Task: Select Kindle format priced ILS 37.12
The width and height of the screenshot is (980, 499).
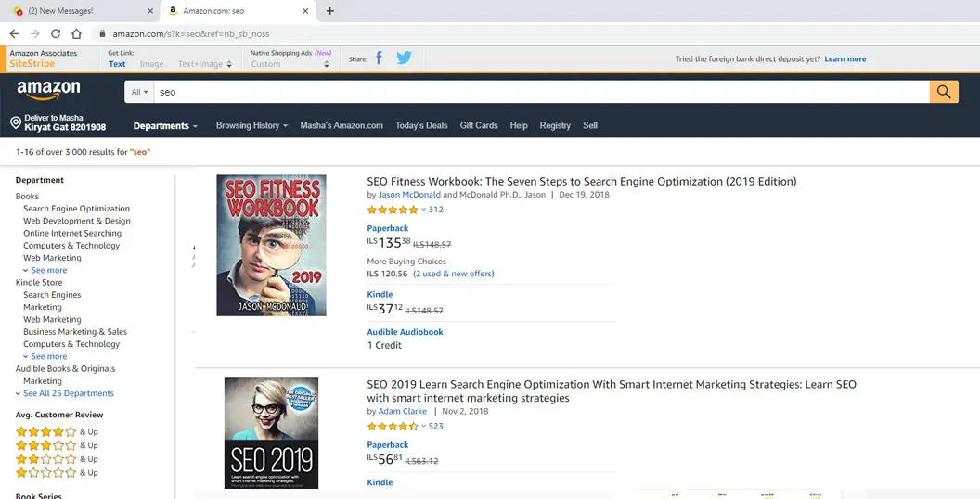Action: [x=380, y=295]
